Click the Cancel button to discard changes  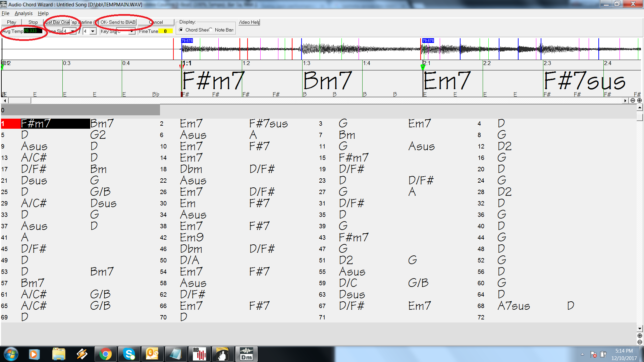157,22
